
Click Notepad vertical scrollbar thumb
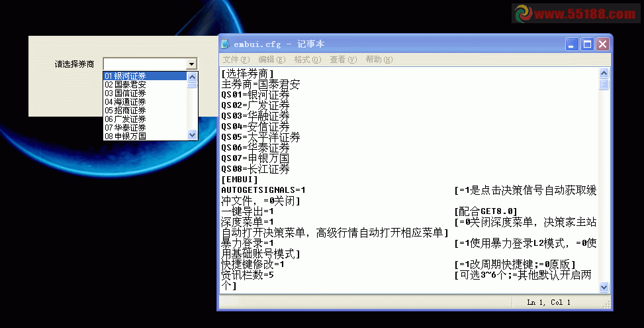coord(604,84)
